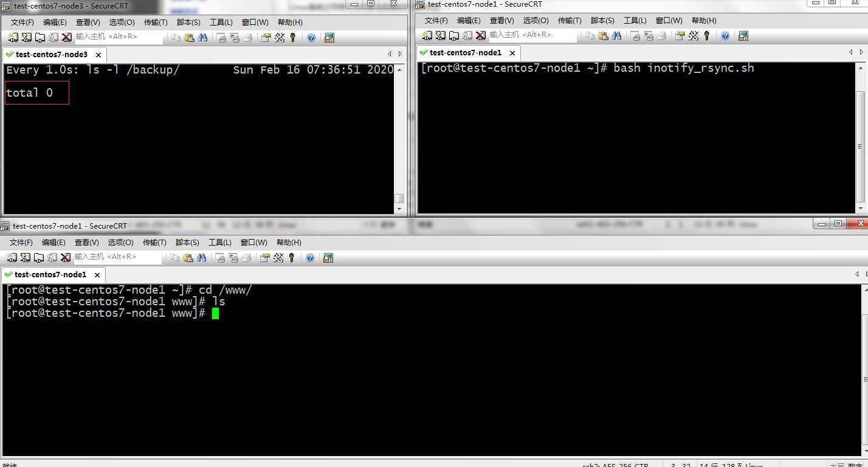This screenshot has width=868, height=467.
Task: Click vertical scrollbar of node3 terminal
Action: click(399, 139)
